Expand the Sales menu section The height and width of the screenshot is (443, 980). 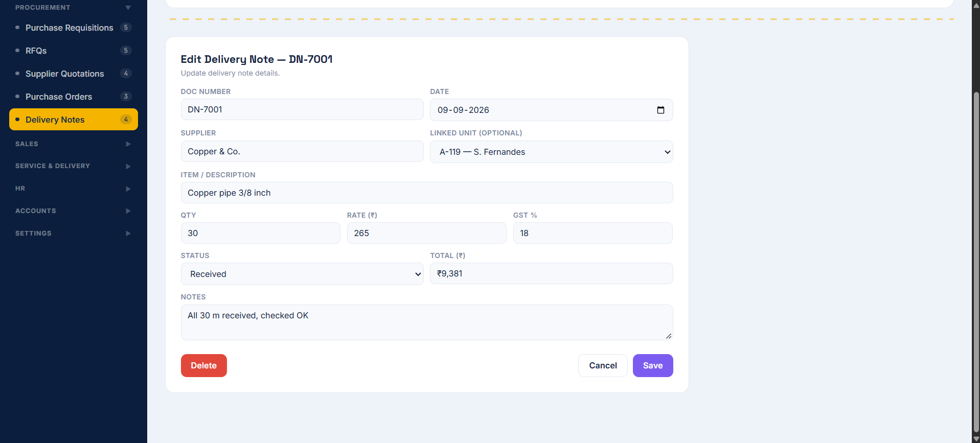pos(74,144)
